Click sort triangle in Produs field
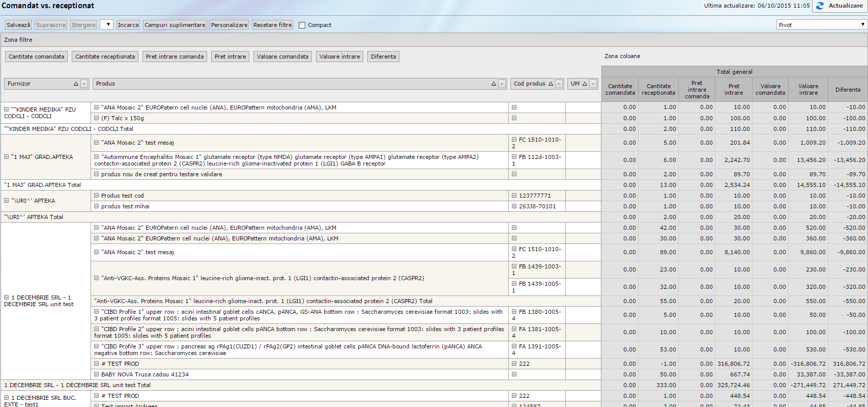Image resolution: width=868 pixels, height=407 pixels. click(494, 84)
